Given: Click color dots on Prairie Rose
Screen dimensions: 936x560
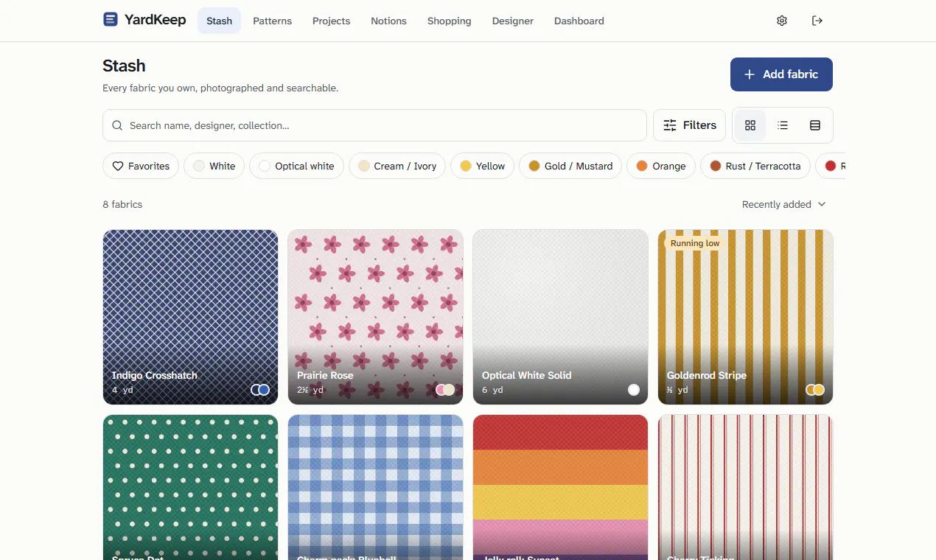Looking at the screenshot, I should [x=445, y=390].
